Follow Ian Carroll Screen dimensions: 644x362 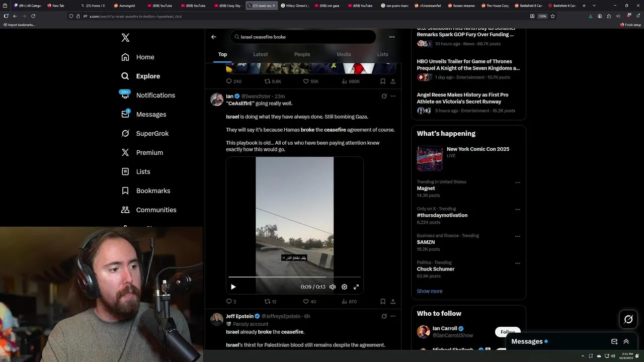(x=507, y=332)
